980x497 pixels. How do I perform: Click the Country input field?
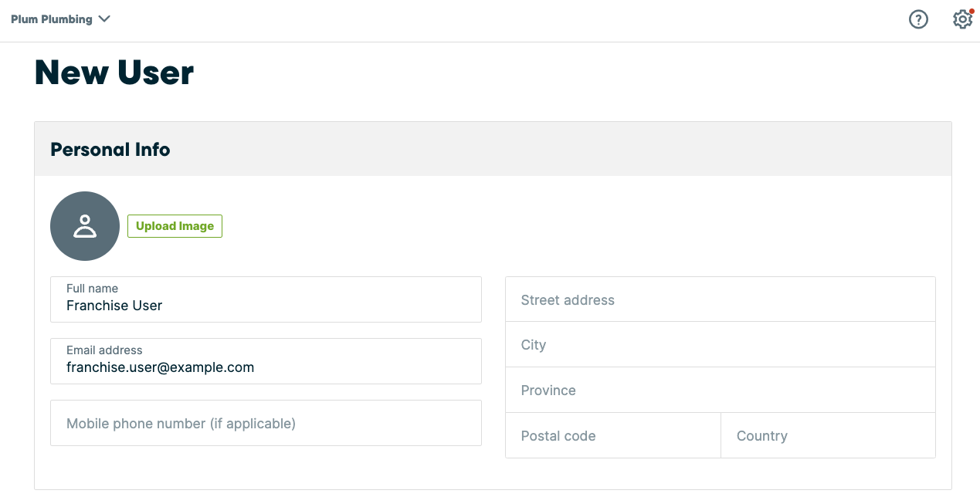coord(829,435)
